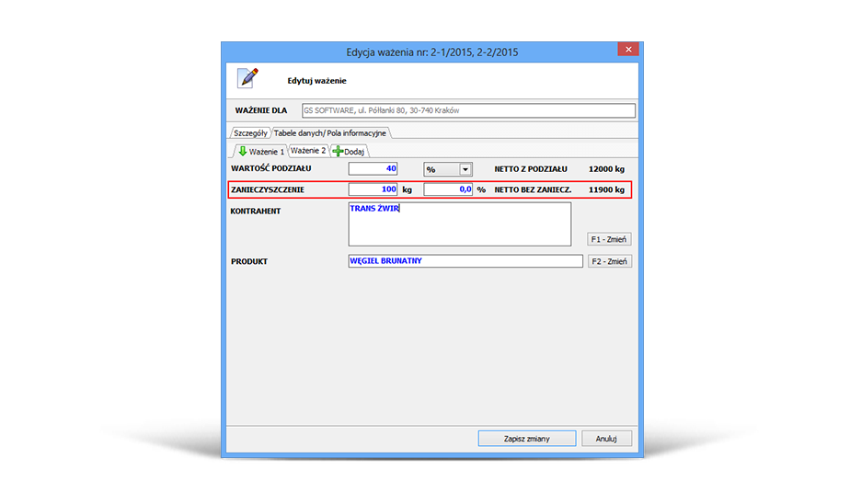
Task: Open the Ważenie 2 tab
Action: [x=308, y=151]
